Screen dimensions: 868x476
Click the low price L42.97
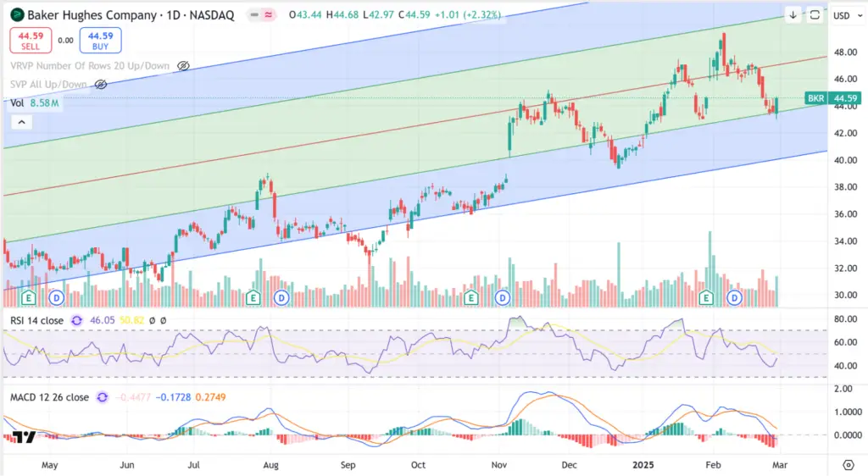click(x=379, y=15)
